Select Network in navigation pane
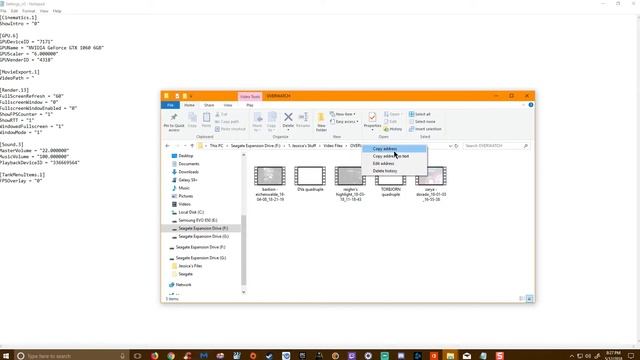 click(183, 284)
